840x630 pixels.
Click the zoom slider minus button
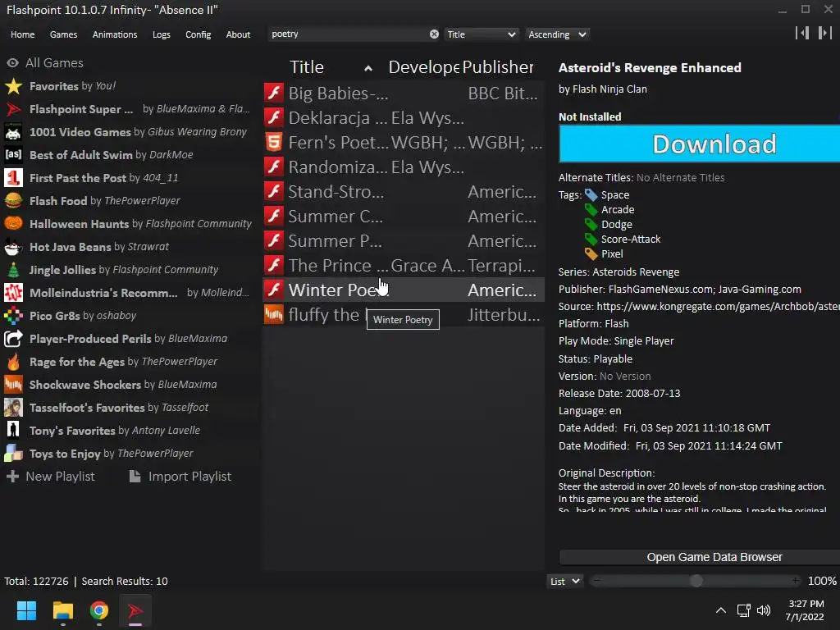(597, 582)
